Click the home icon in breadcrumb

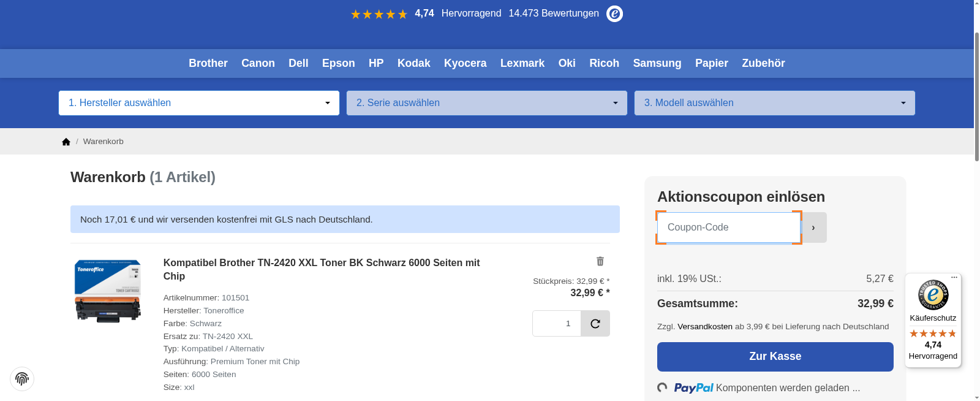tap(66, 142)
